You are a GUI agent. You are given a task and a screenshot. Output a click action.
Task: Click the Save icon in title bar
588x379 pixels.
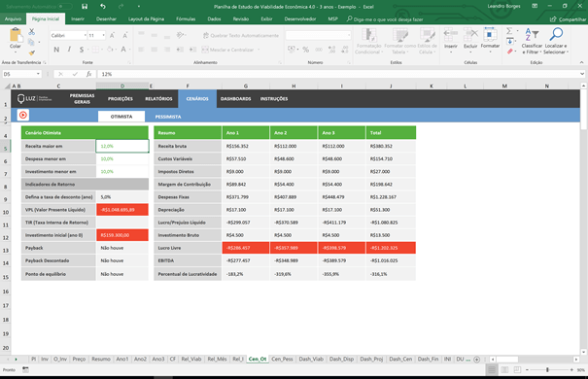point(85,7)
